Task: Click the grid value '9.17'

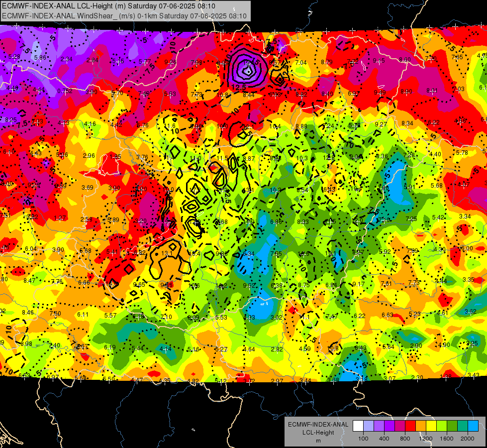Action: 359,284
